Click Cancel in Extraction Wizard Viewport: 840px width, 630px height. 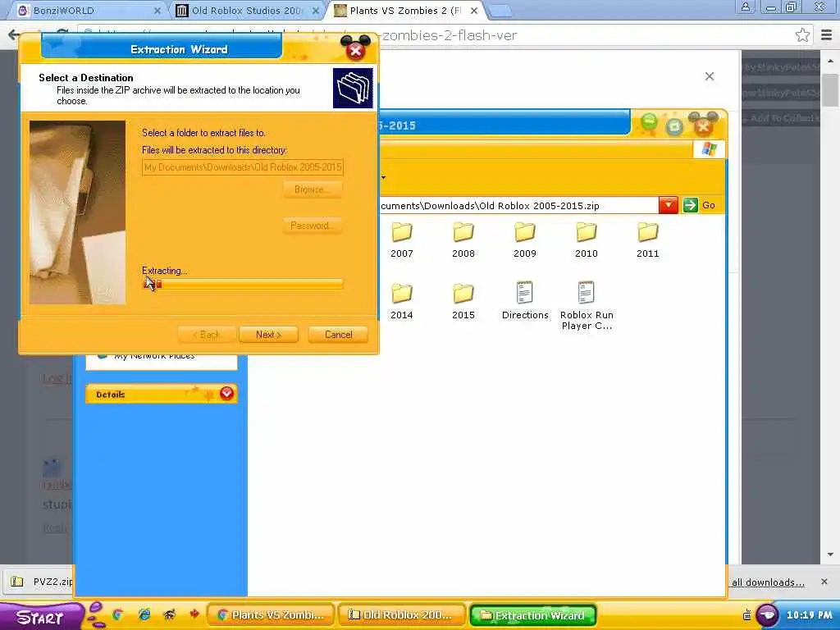point(338,335)
